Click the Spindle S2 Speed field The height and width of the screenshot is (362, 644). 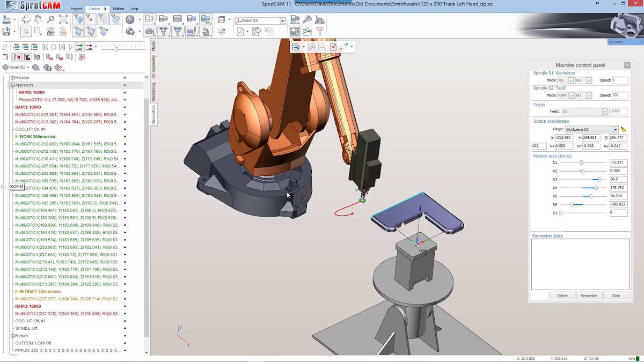[620, 95]
